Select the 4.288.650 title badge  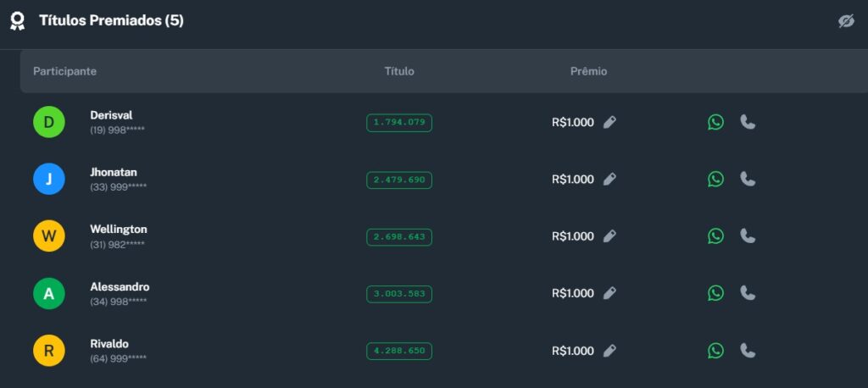point(399,351)
